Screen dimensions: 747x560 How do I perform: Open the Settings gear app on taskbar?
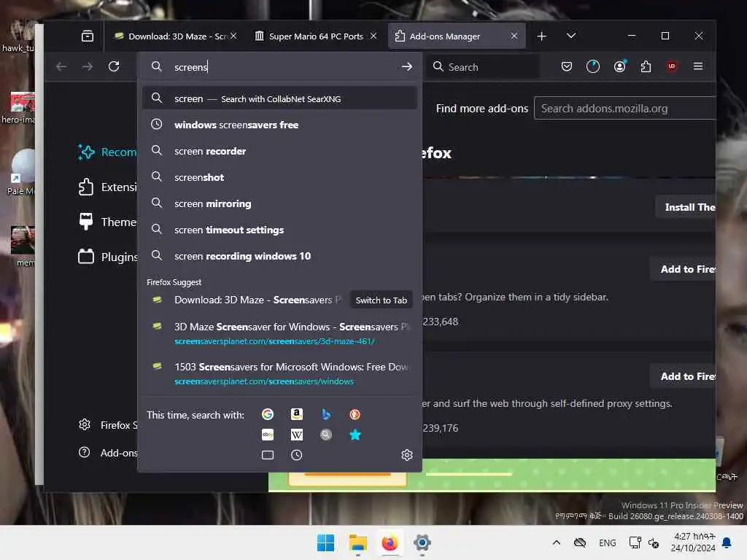(422, 542)
